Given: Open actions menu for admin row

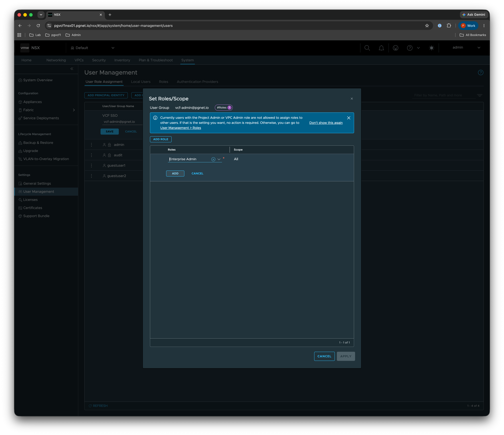Looking at the screenshot, I should click(x=91, y=145).
